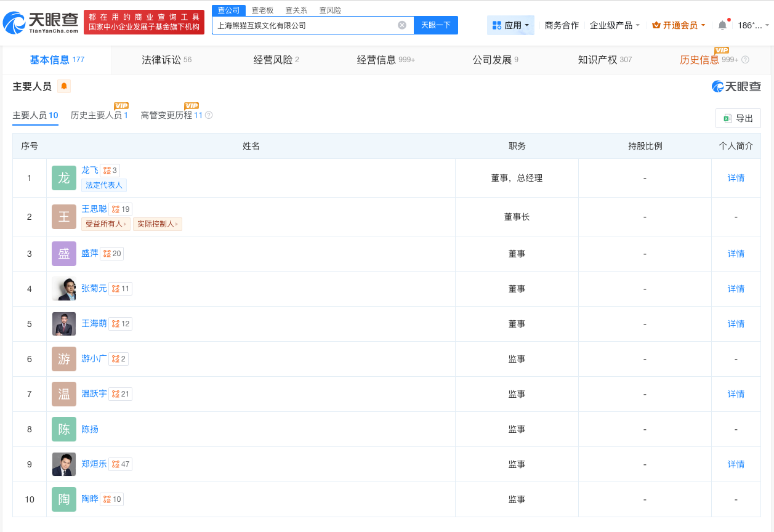Switch to 基本信息 tab
Image resolution: width=774 pixels, height=532 pixels.
tap(57, 60)
